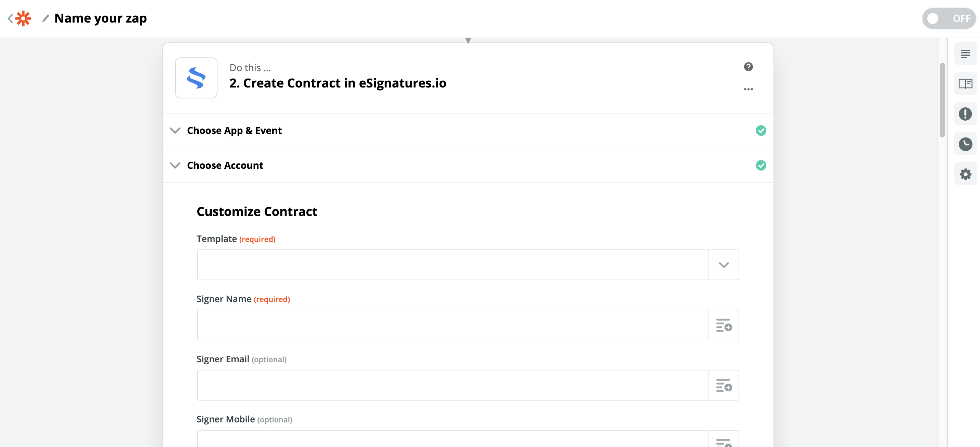The image size is (980, 447).
Task: Click the eSignatures.io app icon on step 2
Action: 196,78
